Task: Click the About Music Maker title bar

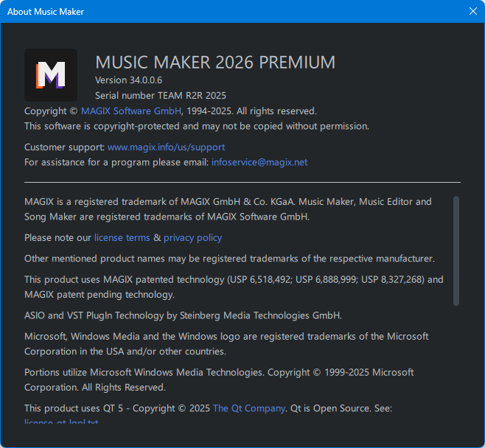Action: click(x=221, y=11)
